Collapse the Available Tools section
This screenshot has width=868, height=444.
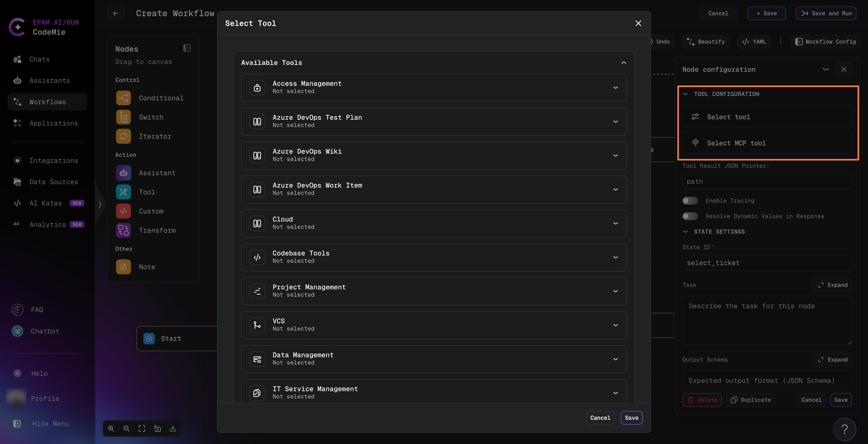click(x=623, y=63)
